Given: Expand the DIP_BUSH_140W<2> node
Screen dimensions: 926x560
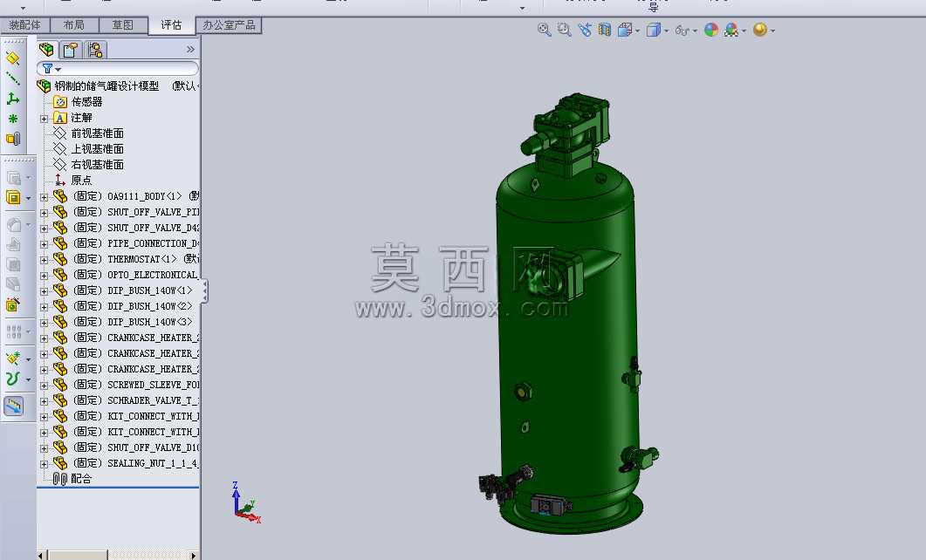Looking at the screenshot, I should click(44, 307).
